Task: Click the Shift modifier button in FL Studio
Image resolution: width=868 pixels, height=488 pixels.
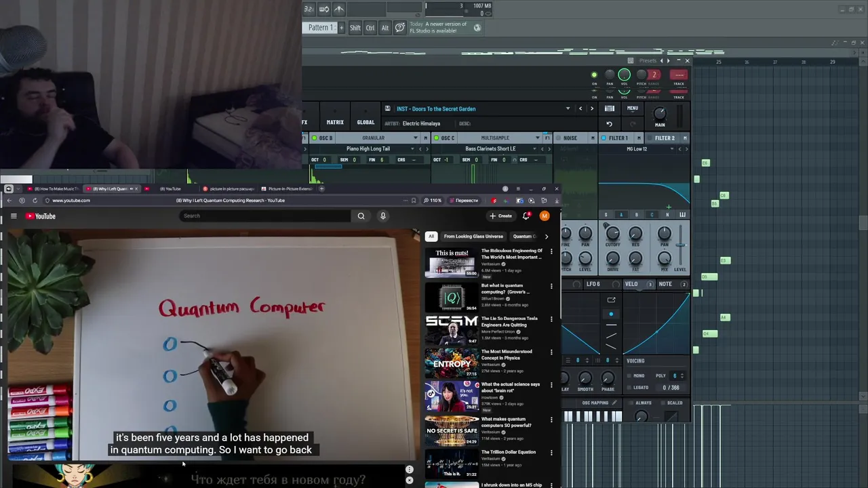Action: pos(355,28)
